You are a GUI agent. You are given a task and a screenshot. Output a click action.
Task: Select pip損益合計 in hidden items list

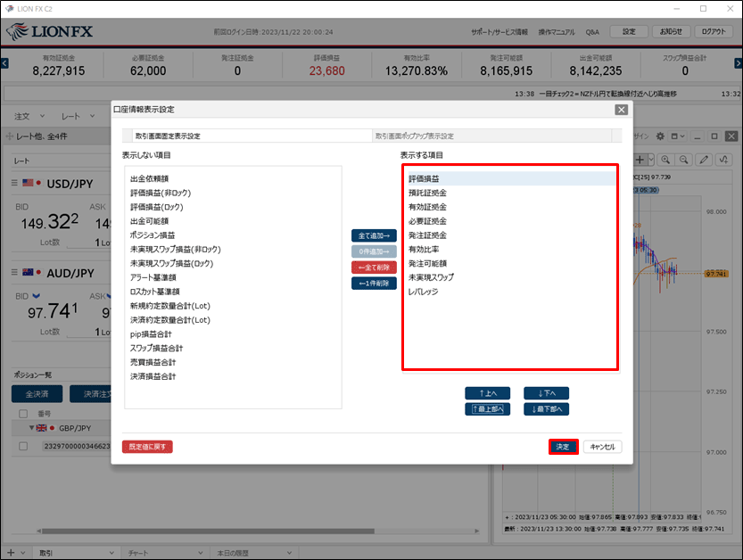(x=233, y=334)
